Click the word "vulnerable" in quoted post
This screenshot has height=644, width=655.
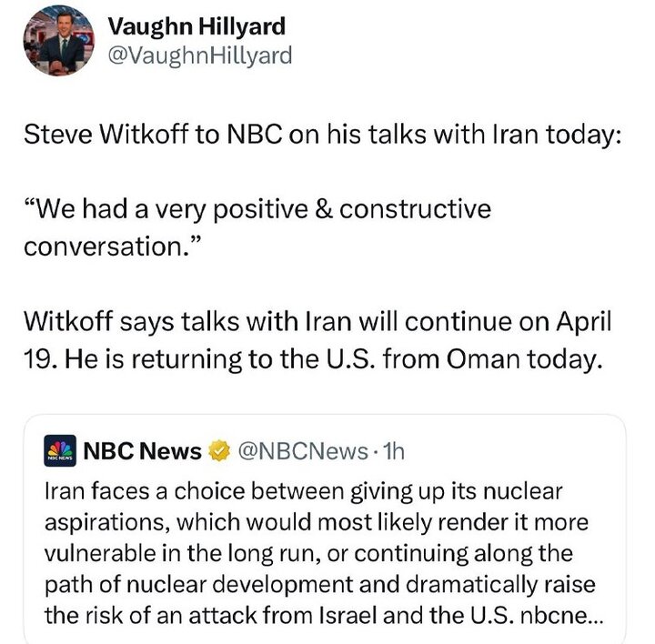click(93, 553)
